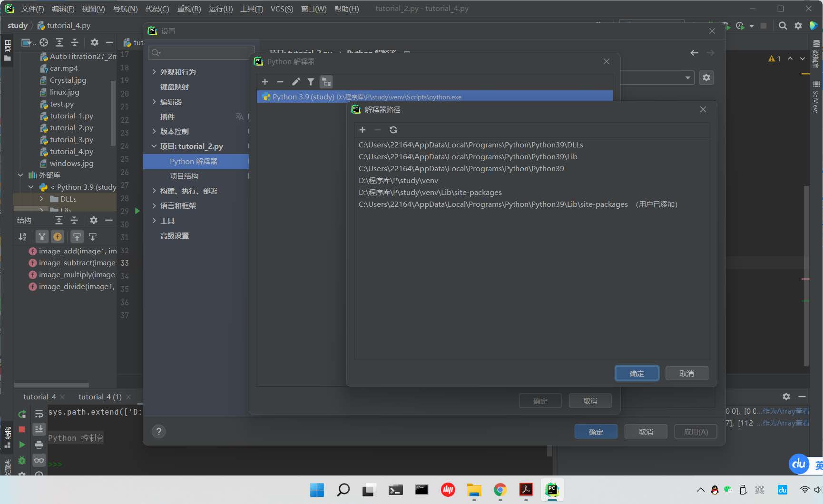This screenshot has width=823, height=504.
Task: Reload the interpreter paths list
Action: (x=393, y=130)
